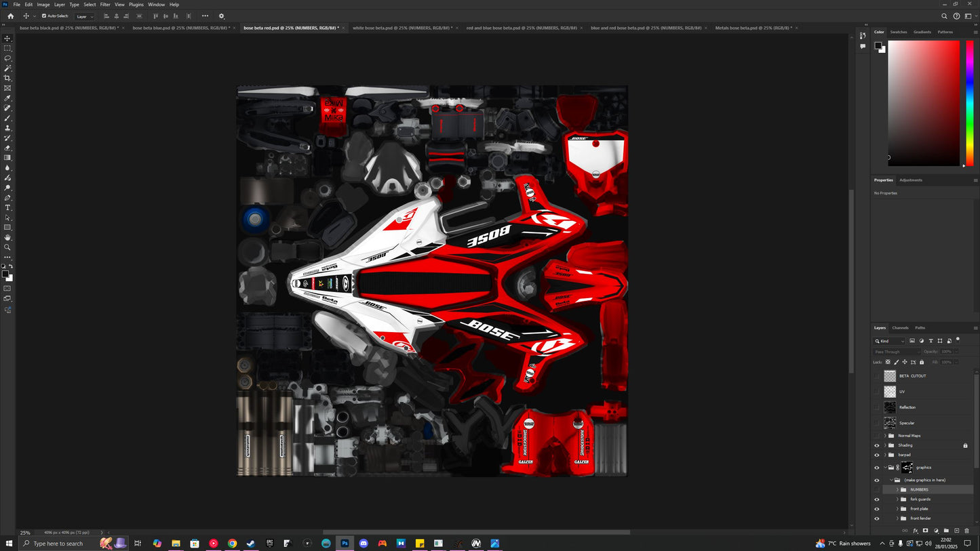Viewport: 980px width, 551px height.
Task: Show the BETA CUTOUT layer
Action: click(876, 376)
